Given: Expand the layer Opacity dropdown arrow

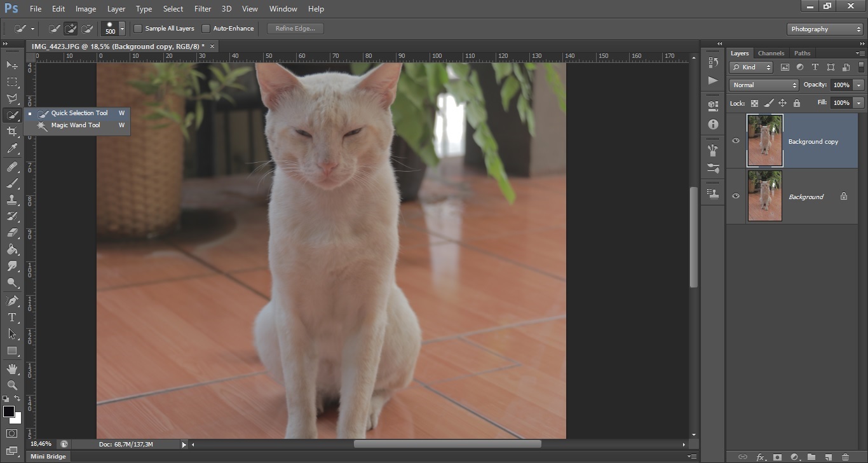Looking at the screenshot, I should click(859, 85).
